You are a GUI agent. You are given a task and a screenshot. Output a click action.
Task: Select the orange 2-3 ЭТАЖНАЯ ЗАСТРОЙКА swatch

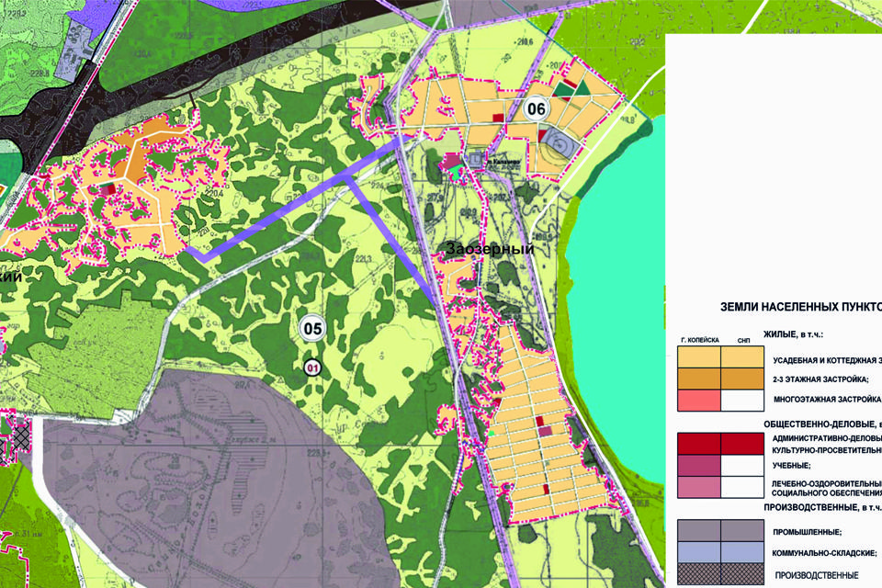pos(698,379)
